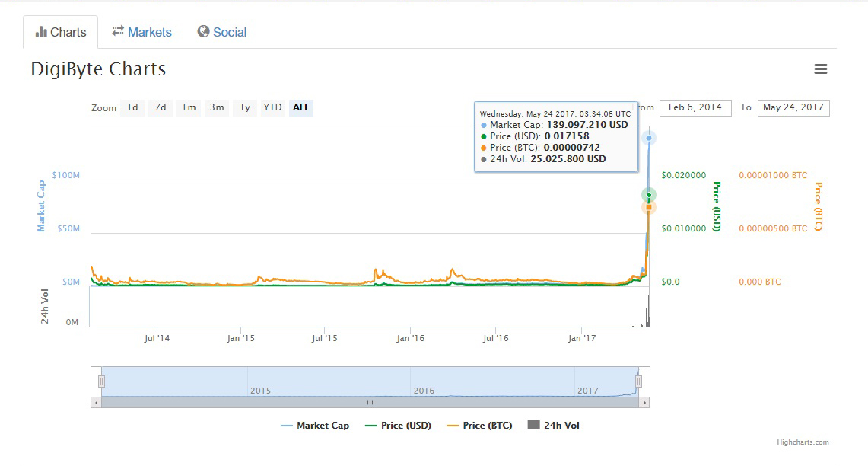Click the Jul '14 axis label
The height and width of the screenshot is (466, 868).
point(157,338)
